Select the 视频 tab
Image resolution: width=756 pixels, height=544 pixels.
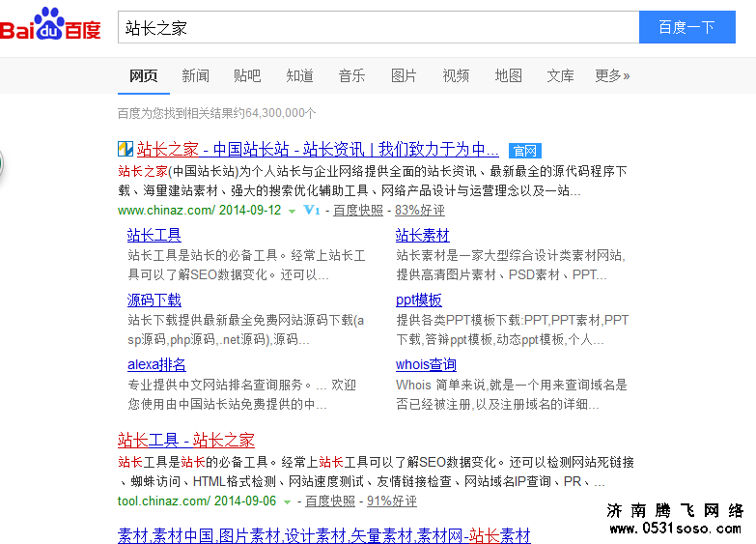click(456, 75)
